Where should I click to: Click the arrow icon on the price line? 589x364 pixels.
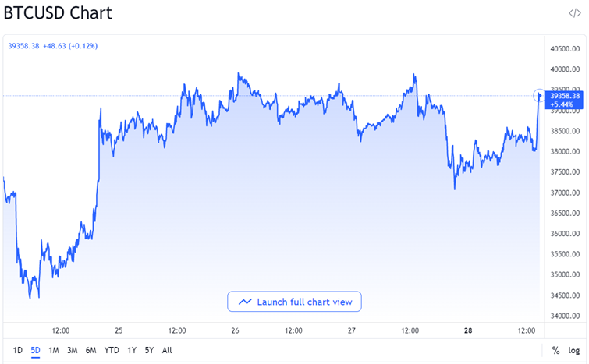click(538, 96)
